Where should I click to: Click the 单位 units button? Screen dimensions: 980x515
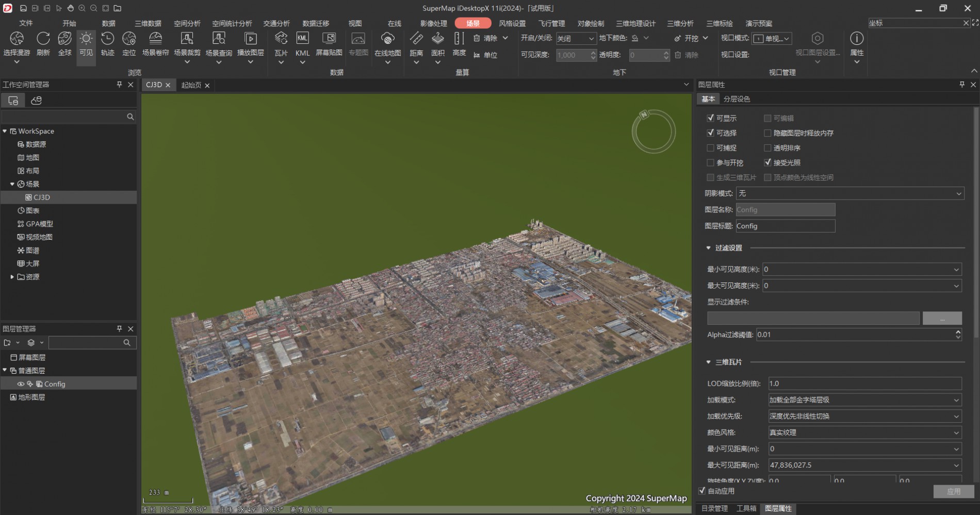tap(485, 55)
